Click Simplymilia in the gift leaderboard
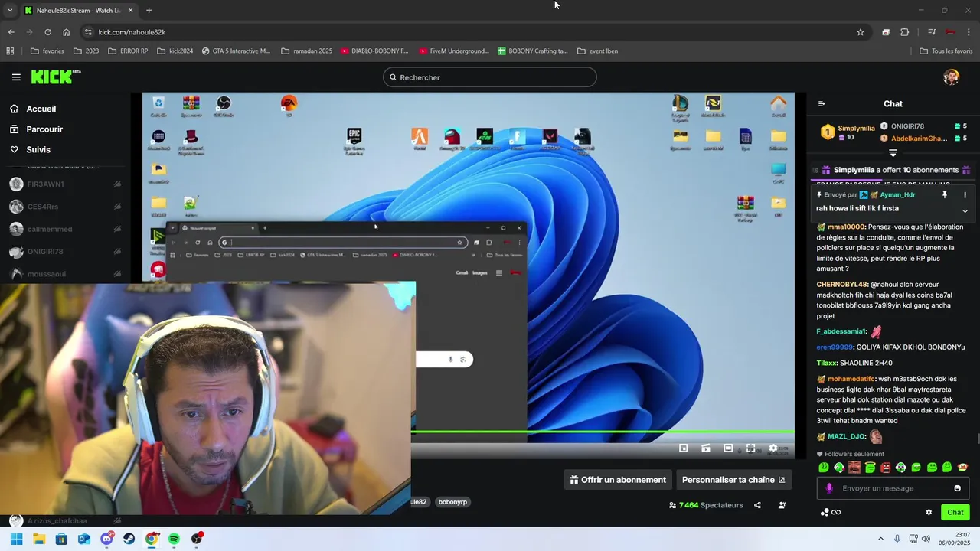The image size is (980, 551). (856, 129)
